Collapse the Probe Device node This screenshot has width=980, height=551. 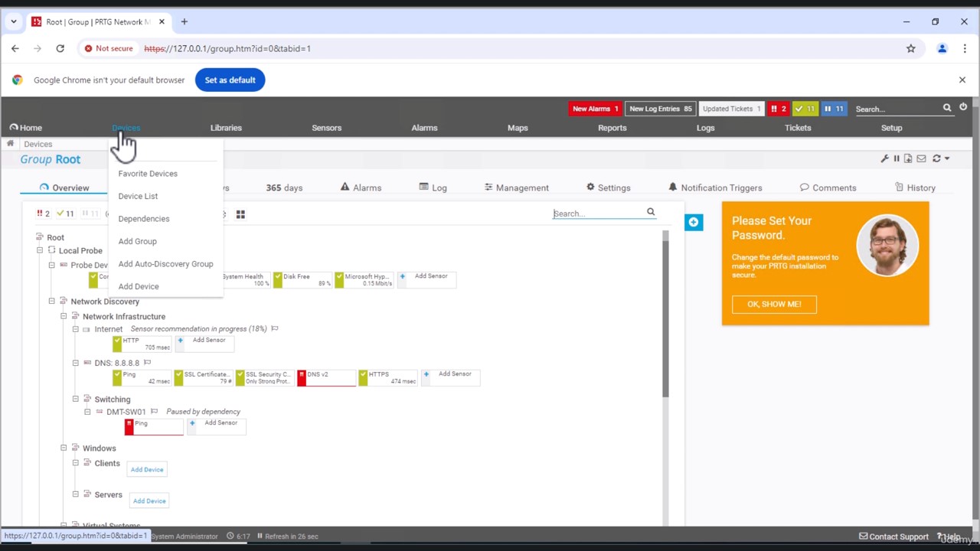point(51,265)
